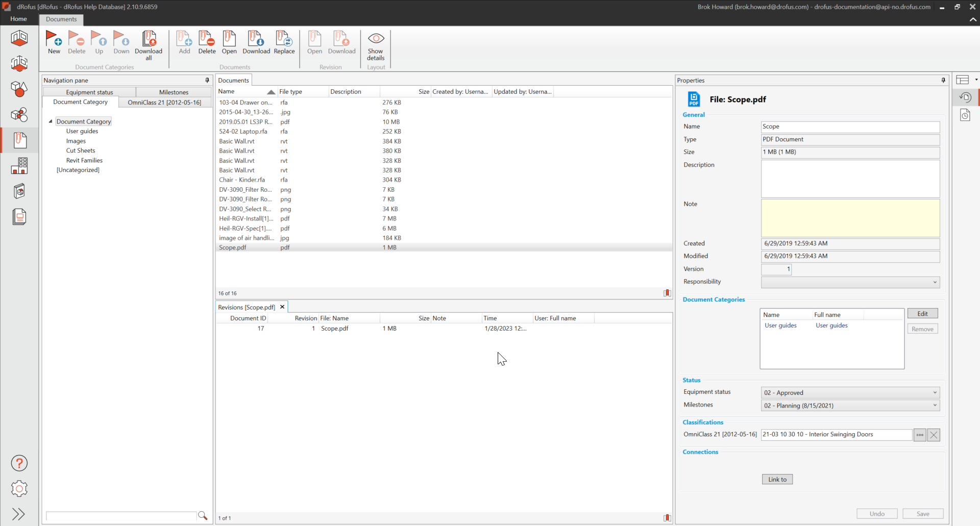Open the help question mark icon
Viewport: 980px width, 526px height.
click(19, 463)
